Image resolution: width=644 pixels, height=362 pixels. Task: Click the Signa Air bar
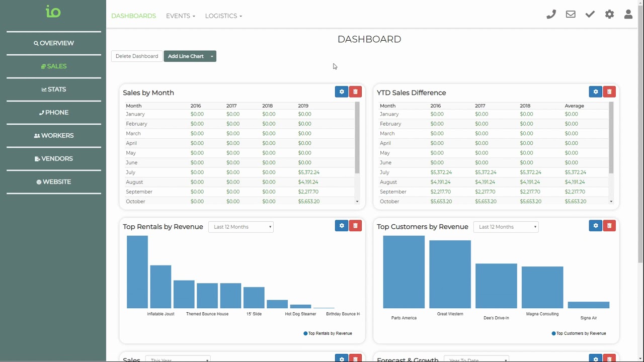pyautogui.click(x=589, y=305)
